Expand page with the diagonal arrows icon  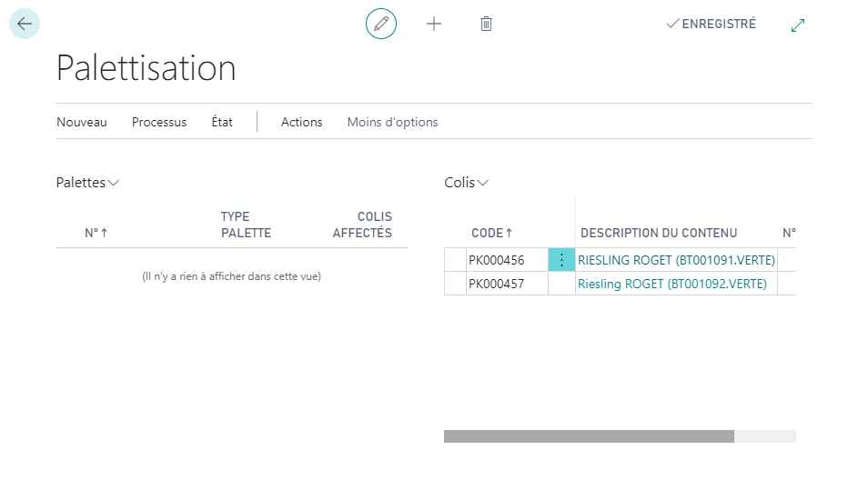point(798,25)
